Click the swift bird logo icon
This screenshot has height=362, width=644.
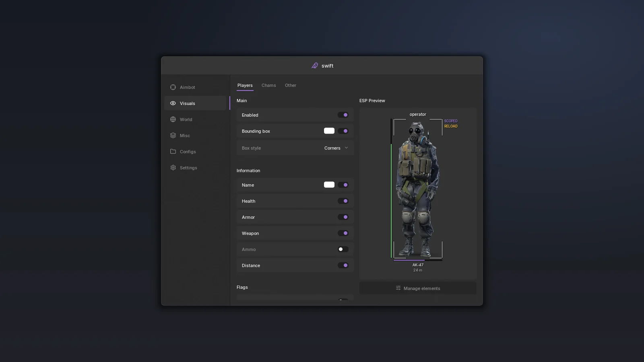tap(315, 66)
